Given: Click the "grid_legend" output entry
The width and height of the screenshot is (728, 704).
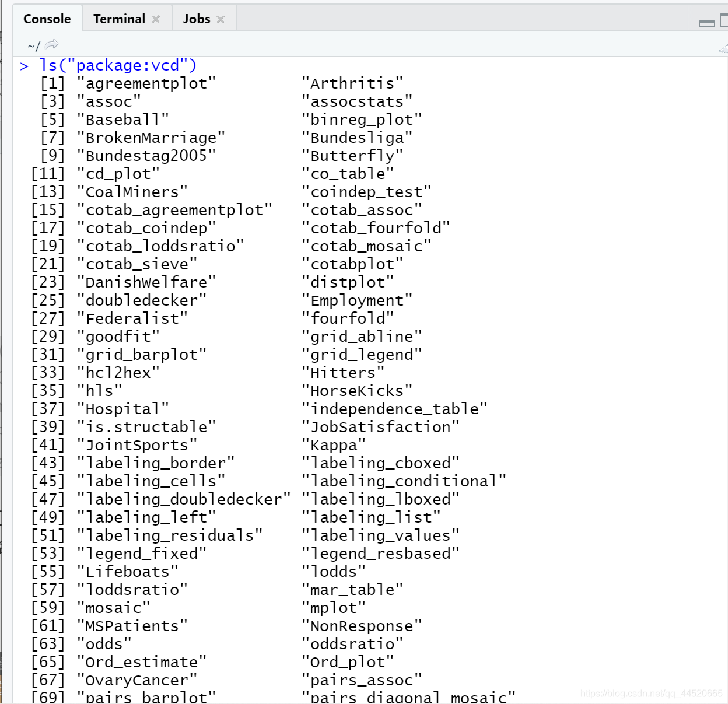Looking at the screenshot, I should [x=362, y=355].
